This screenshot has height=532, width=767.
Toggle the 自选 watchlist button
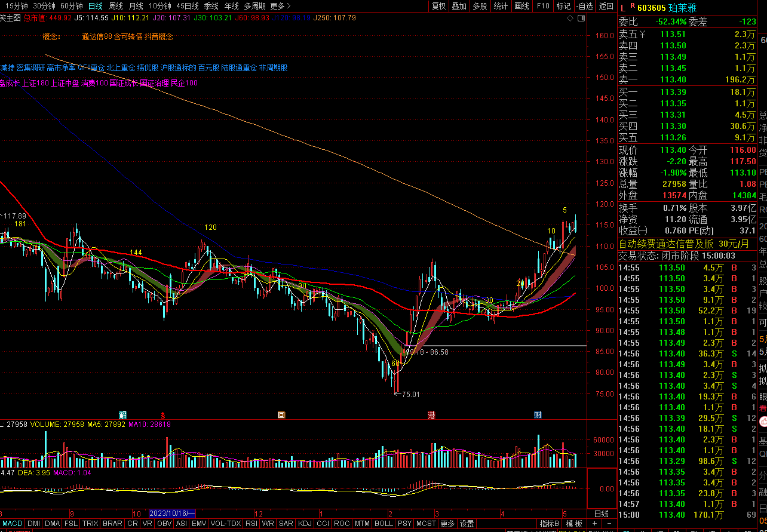tap(585, 6)
